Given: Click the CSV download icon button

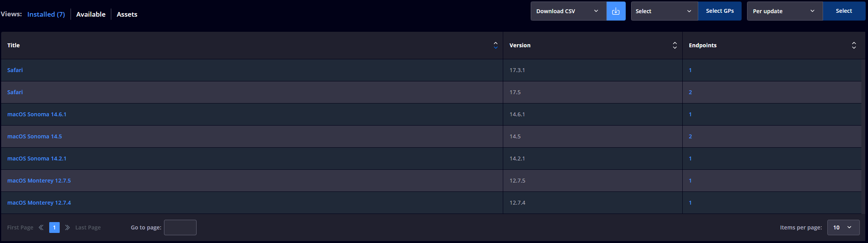Looking at the screenshot, I should tap(616, 11).
